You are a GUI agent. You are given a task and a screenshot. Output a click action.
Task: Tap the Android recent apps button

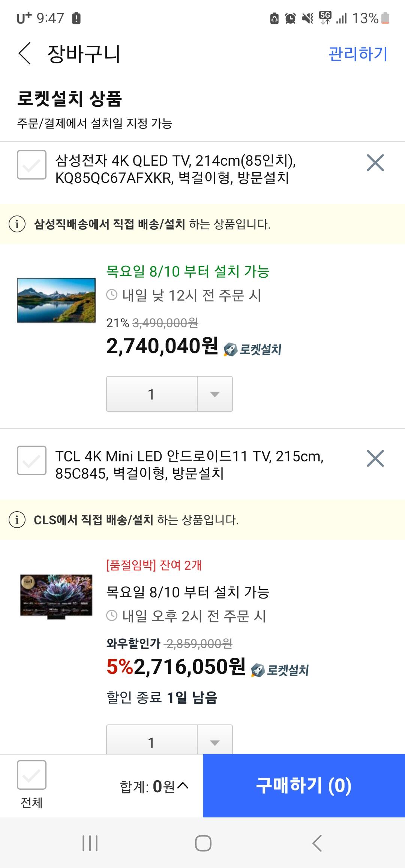coord(90,843)
